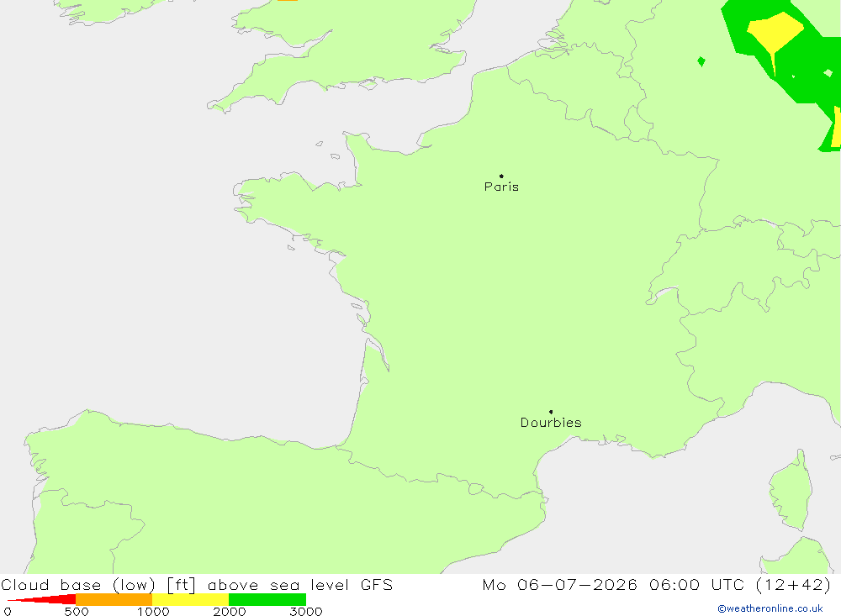Click the legend value 2000
Screen dimensions: 841x616
(230, 611)
